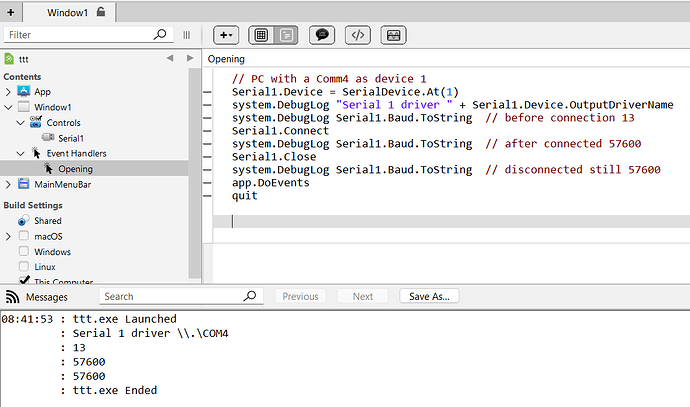Click the 'ttt.exe Launched' log message
The height and width of the screenshot is (407, 690).
pos(125,319)
